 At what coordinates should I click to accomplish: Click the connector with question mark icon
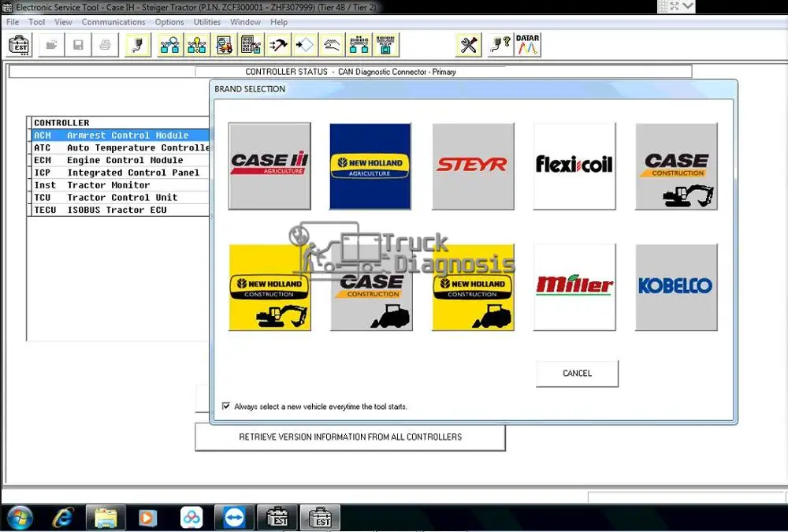tap(500, 45)
